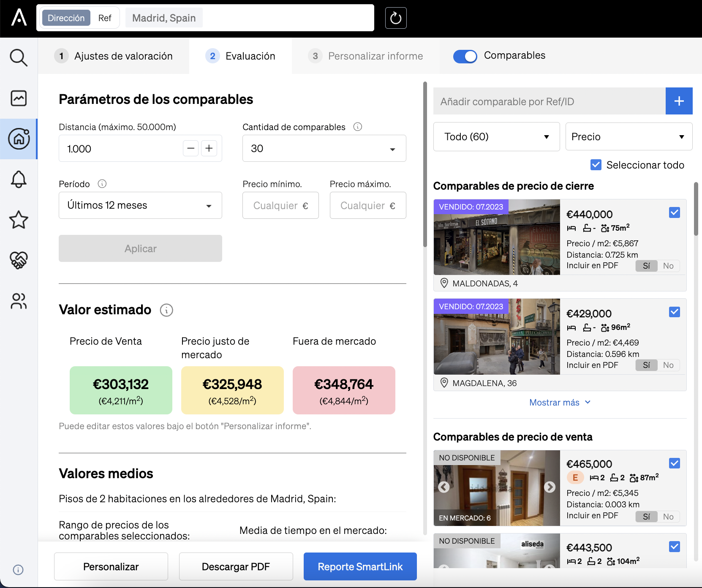Open the Cantidad de comparables dropdown
The width and height of the screenshot is (702, 588).
[x=324, y=148]
